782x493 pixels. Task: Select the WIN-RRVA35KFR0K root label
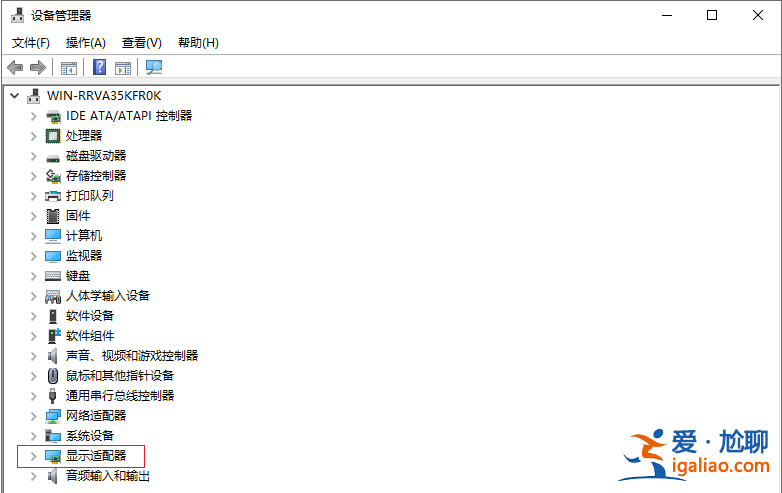click(104, 95)
